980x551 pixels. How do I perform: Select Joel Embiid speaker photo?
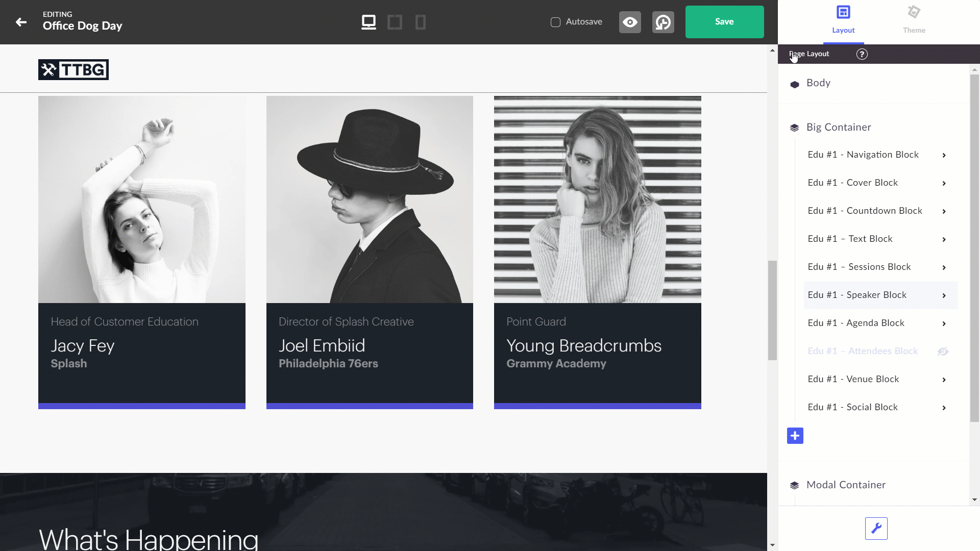(x=370, y=199)
